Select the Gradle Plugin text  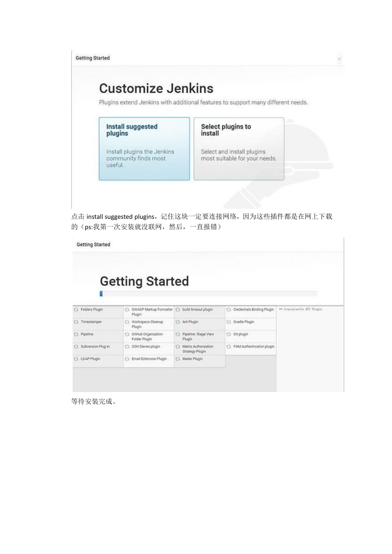pos(244,322)
